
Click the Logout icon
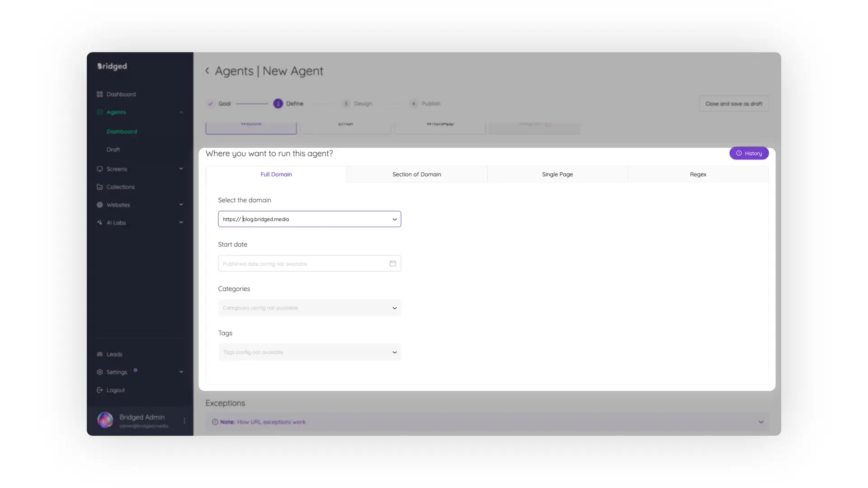100,390
